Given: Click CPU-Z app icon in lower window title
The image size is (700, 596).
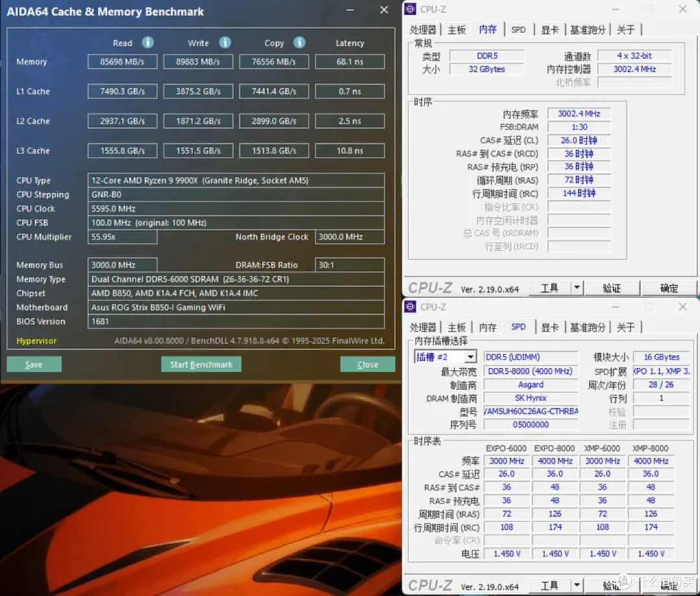Looking at the screenshot, I should pos(410,306).
